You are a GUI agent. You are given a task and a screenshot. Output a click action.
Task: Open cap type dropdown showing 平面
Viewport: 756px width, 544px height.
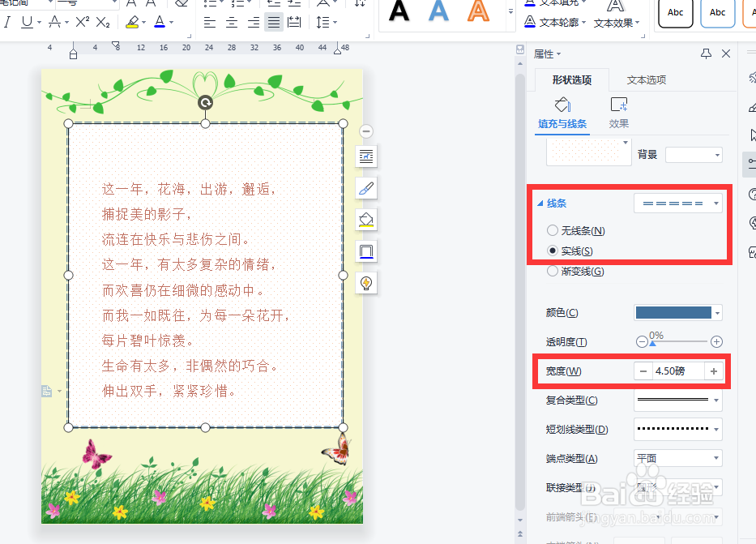coord(678,458)
